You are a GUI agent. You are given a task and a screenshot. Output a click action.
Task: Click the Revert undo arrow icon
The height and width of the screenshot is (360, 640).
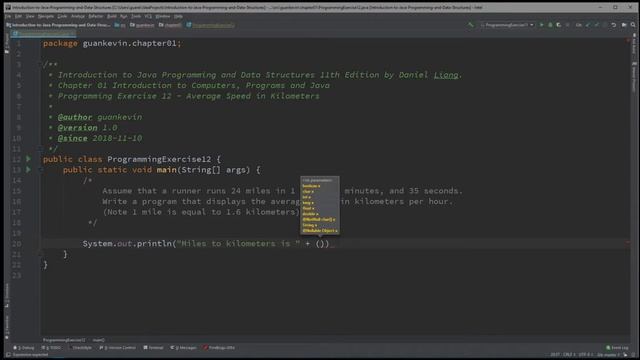coord(613,25)
